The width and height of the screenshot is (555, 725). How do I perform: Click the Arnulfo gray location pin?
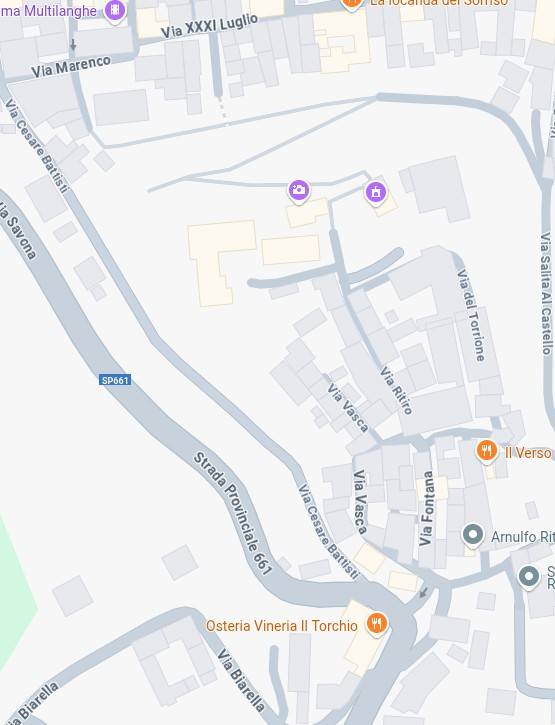[x=473, y=535]
